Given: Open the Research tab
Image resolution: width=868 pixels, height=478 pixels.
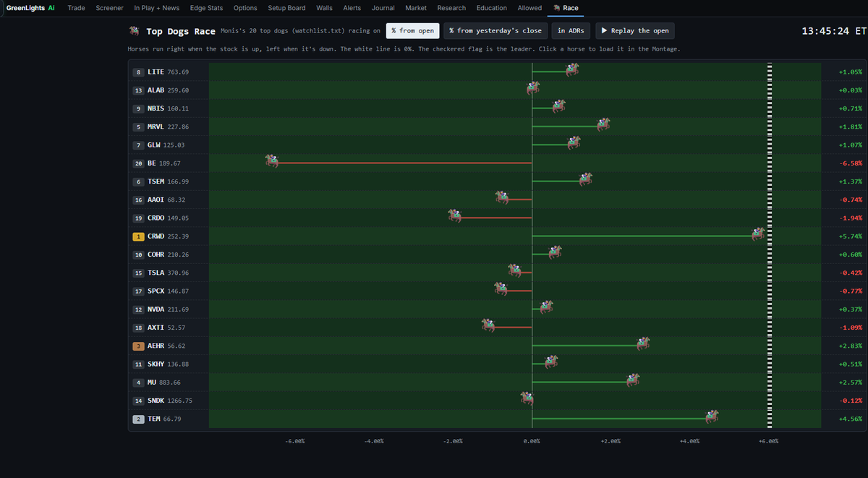Looking at the screenshot, I should pos(451,8).
